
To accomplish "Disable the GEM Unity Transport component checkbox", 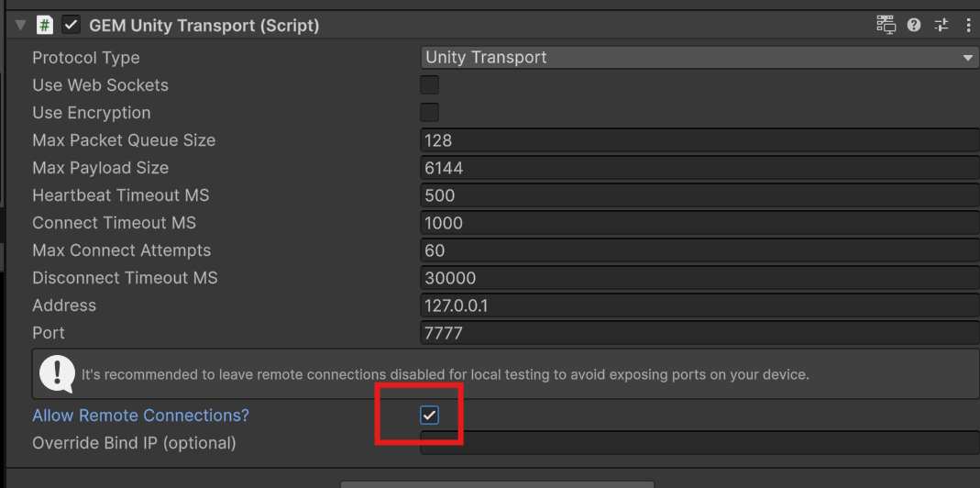I will coord(71,25).
